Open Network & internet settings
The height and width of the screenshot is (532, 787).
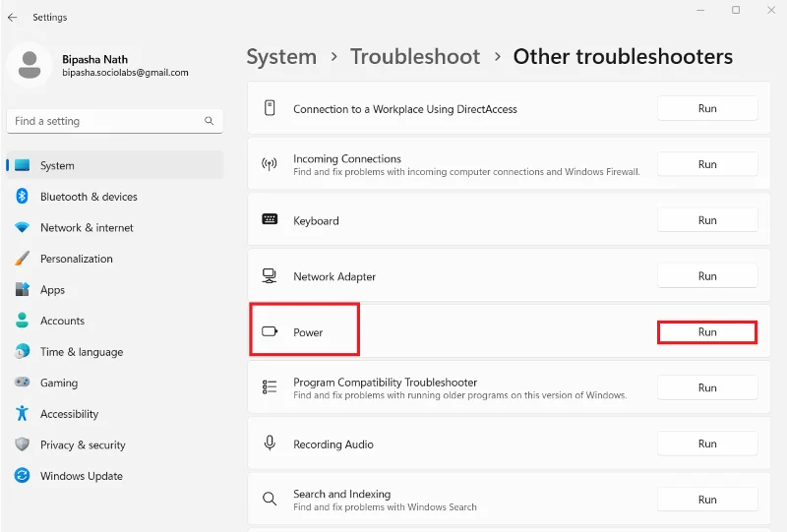tap(115, 227)
